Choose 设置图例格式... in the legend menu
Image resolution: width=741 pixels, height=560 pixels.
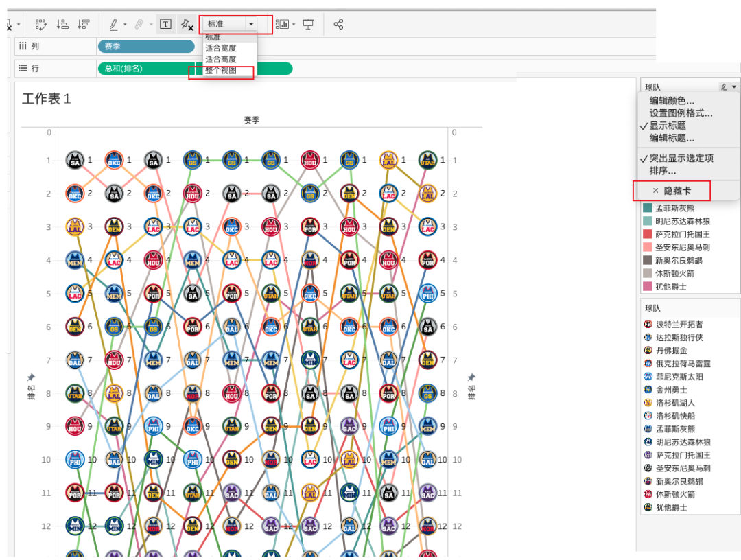pyautogui.click(x=681, y=113)
